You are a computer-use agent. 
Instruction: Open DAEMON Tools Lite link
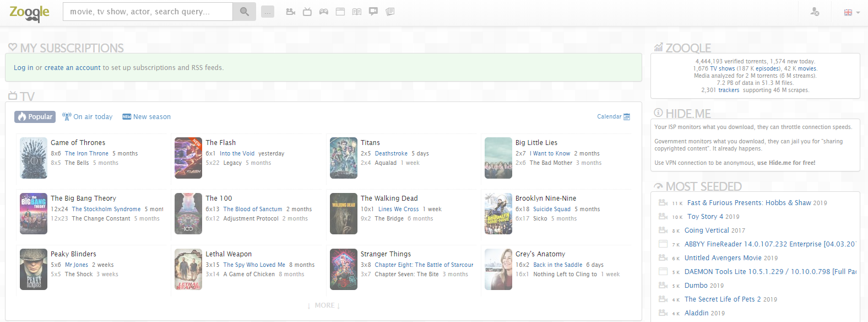pos(771,272)
